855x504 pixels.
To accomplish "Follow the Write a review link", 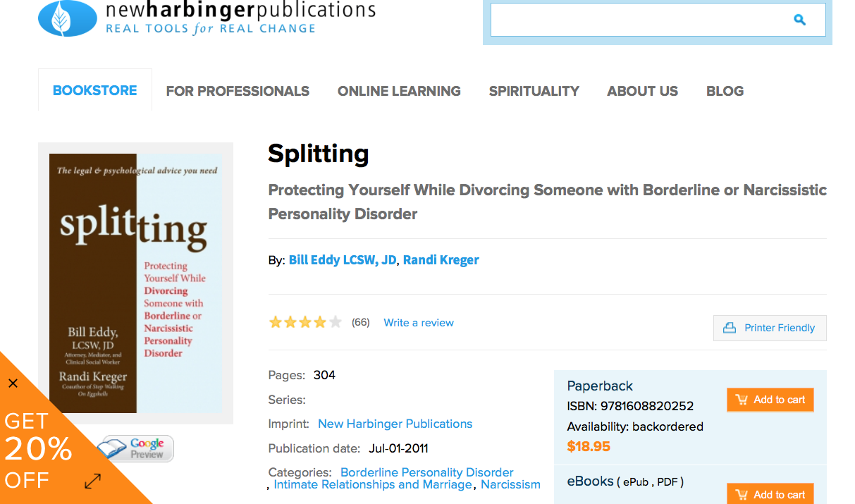I will (x=419, y=323).
